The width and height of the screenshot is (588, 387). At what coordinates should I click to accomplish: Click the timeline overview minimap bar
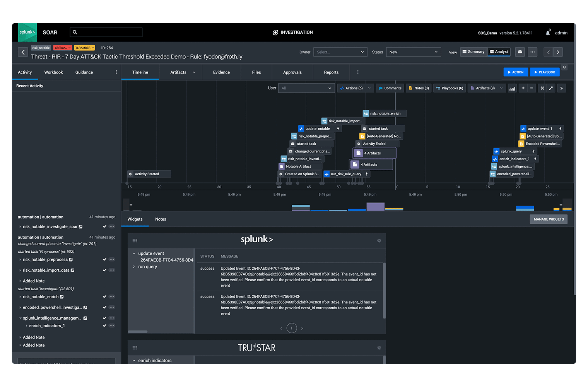coord(347,205)
